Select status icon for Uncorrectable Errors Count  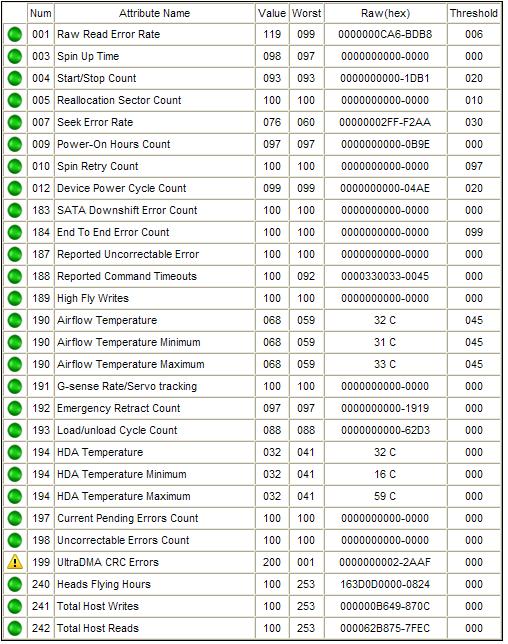[15, 540]
